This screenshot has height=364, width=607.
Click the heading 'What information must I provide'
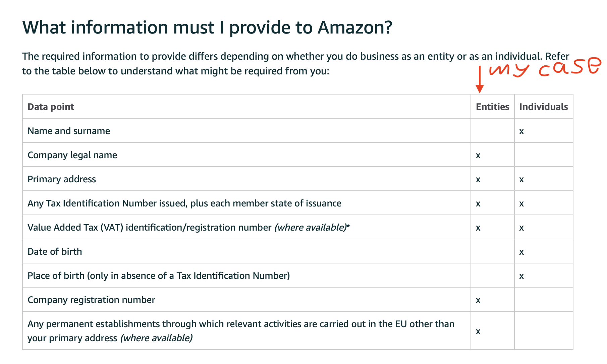(207, 27)
